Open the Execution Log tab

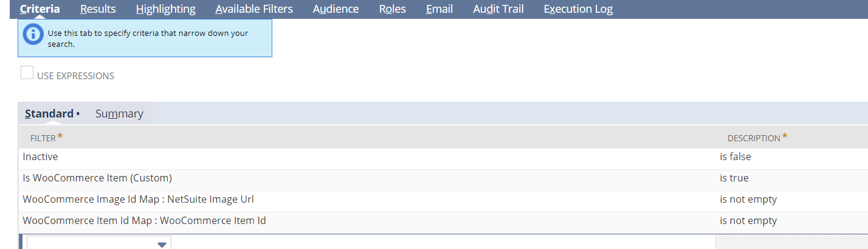pyautogui.click(x=578, y=9)
